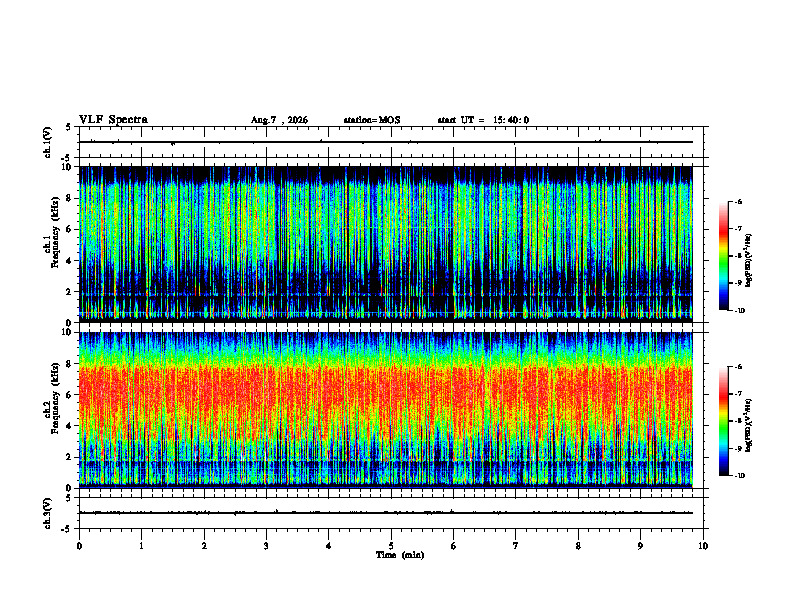The width and height of the screenshot is (792, 612).
Task: Click the '4' kHz tick on ch.2 frequency axis
Action: [x=70, y=426]
